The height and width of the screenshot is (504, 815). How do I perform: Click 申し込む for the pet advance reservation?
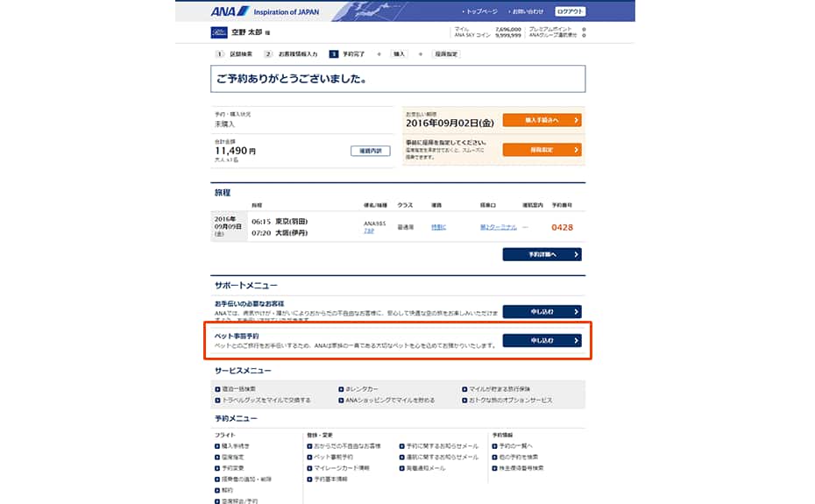(x=542, y=341)
